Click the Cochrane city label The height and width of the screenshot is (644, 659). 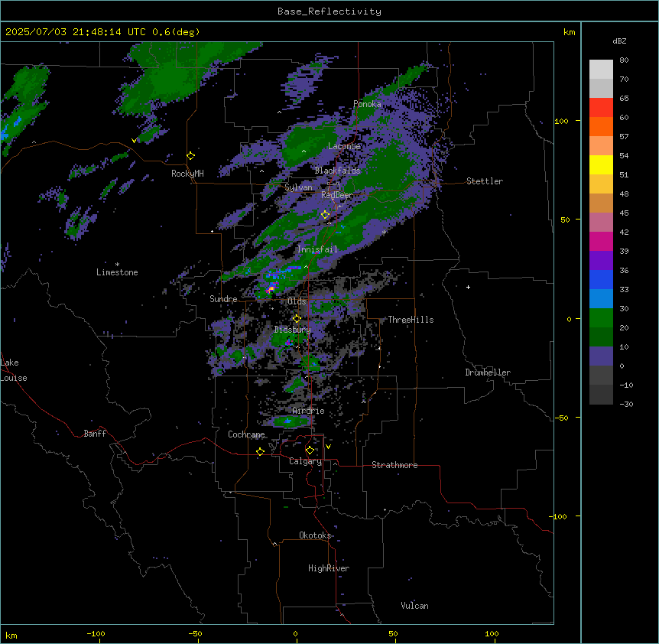point(246,434)
